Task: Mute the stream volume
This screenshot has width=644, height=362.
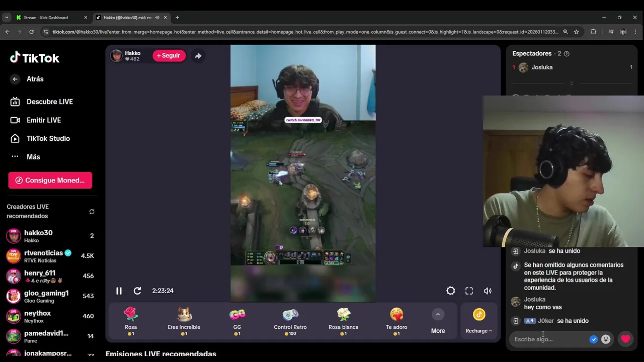Action: [488, 291]
